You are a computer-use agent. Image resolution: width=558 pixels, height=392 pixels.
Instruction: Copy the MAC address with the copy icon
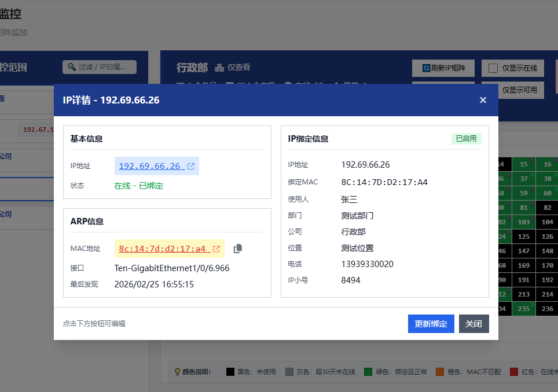[x=238, y=248]
